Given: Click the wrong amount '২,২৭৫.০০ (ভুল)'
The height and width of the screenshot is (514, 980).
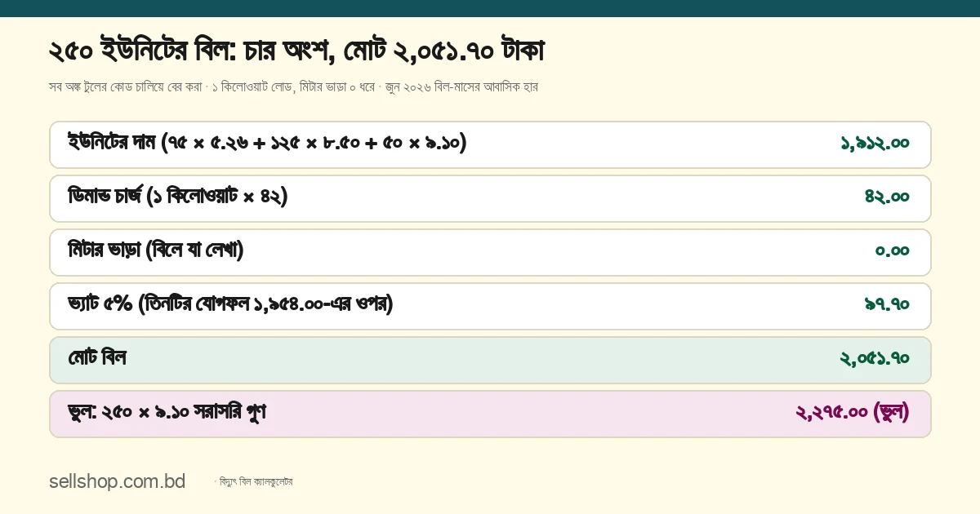Looking at the screenshot, I should point(852,413).
